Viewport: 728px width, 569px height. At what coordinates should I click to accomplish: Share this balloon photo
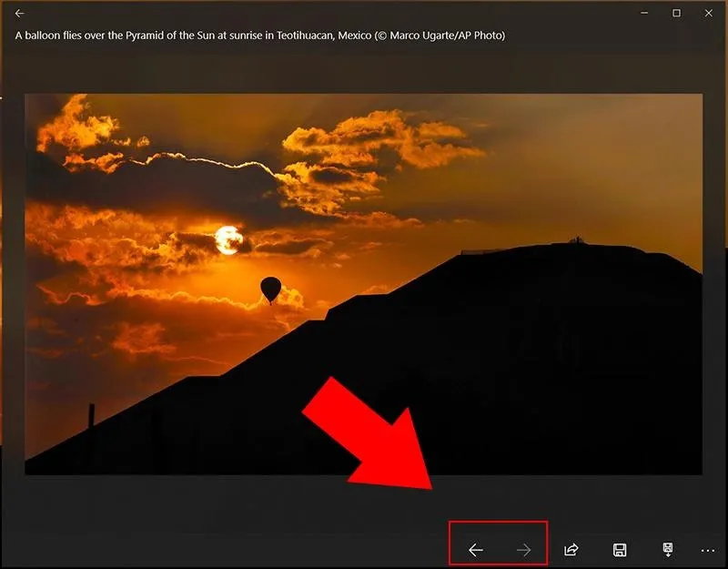tap(569, 550)
